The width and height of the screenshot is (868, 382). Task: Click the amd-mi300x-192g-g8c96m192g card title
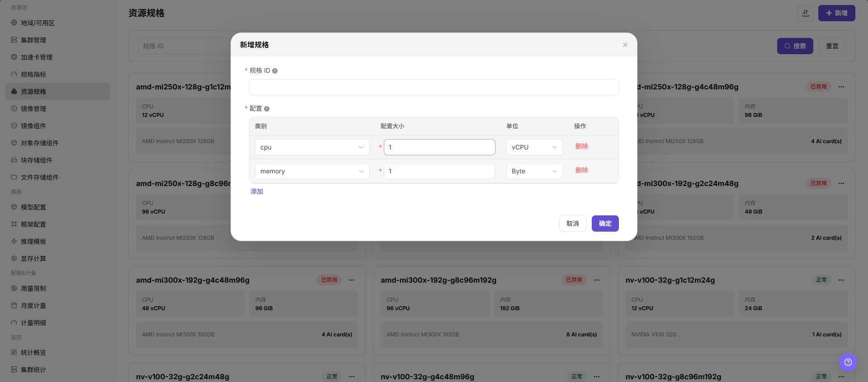click(x=439, y=280)
